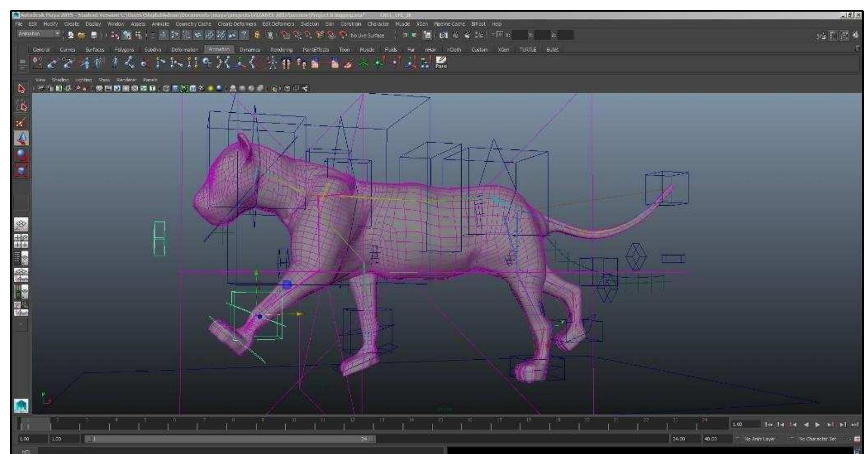Open the Animation menu set dropdown
868x454 pixels.
click(39, 34)
